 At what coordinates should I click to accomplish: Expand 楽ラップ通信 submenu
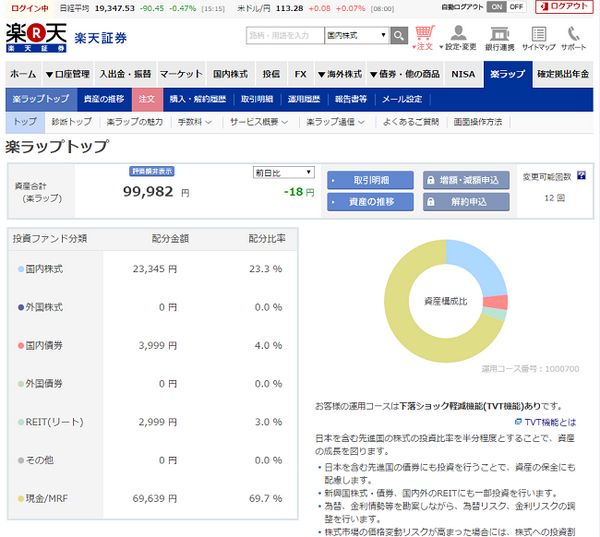pyautogui.click(x=335, y=122)
